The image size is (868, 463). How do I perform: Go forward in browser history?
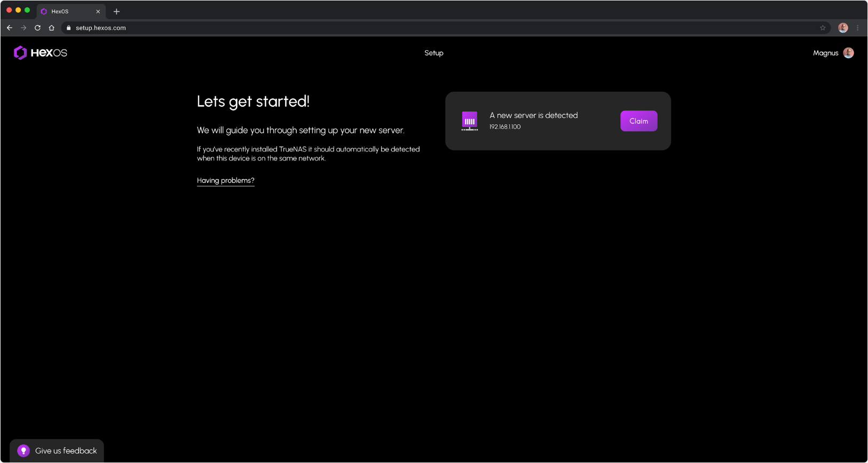(x=23, y=28)
